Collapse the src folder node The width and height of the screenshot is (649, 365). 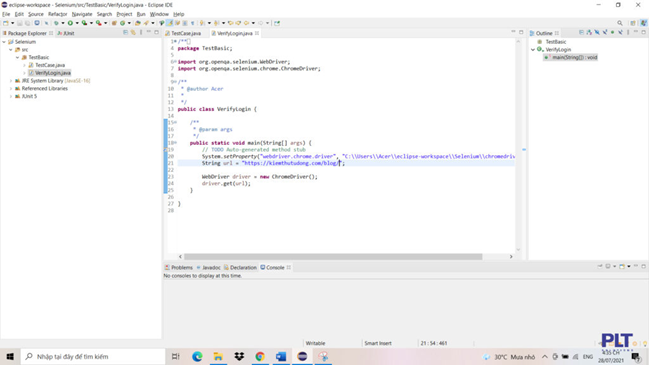pos(11,50)
